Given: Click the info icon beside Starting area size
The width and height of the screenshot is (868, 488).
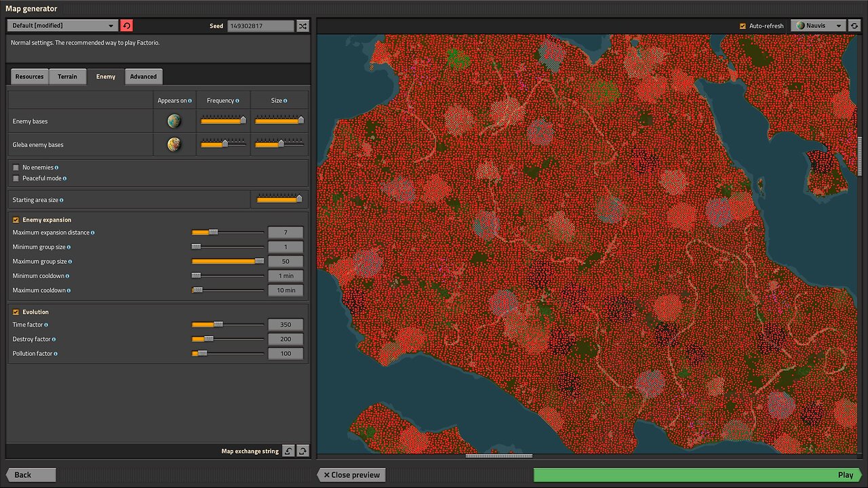Looking at the screenshot, I should [x=62, y=200].
